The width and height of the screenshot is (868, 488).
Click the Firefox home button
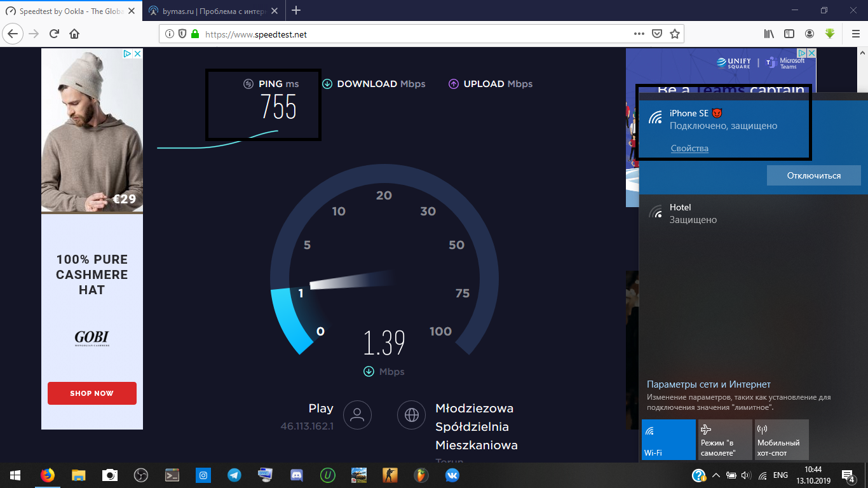pos(74,34)
